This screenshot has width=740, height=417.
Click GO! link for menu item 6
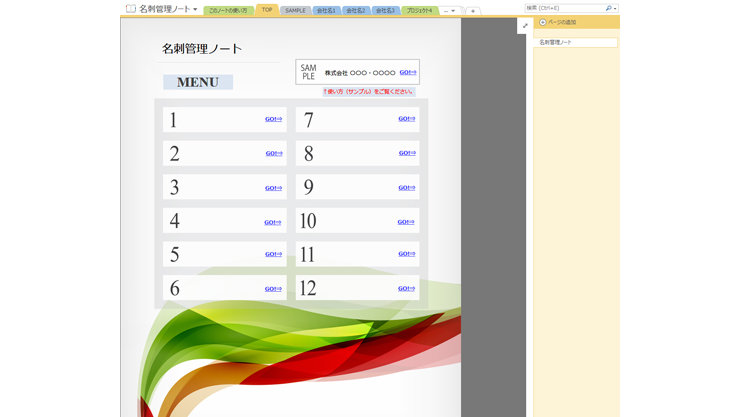[273, 289]
